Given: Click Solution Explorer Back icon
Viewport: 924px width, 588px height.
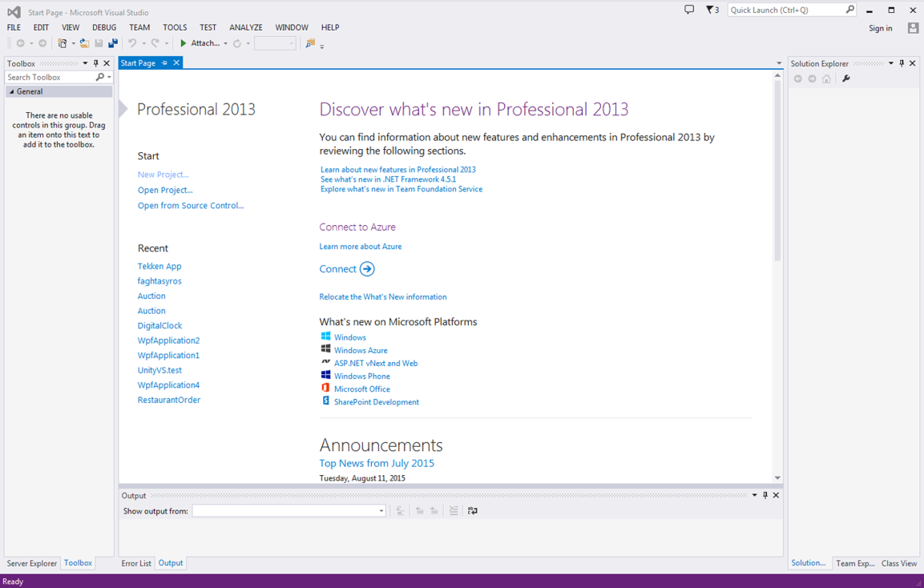Looking at the screenshot, I should pos(798,79).
